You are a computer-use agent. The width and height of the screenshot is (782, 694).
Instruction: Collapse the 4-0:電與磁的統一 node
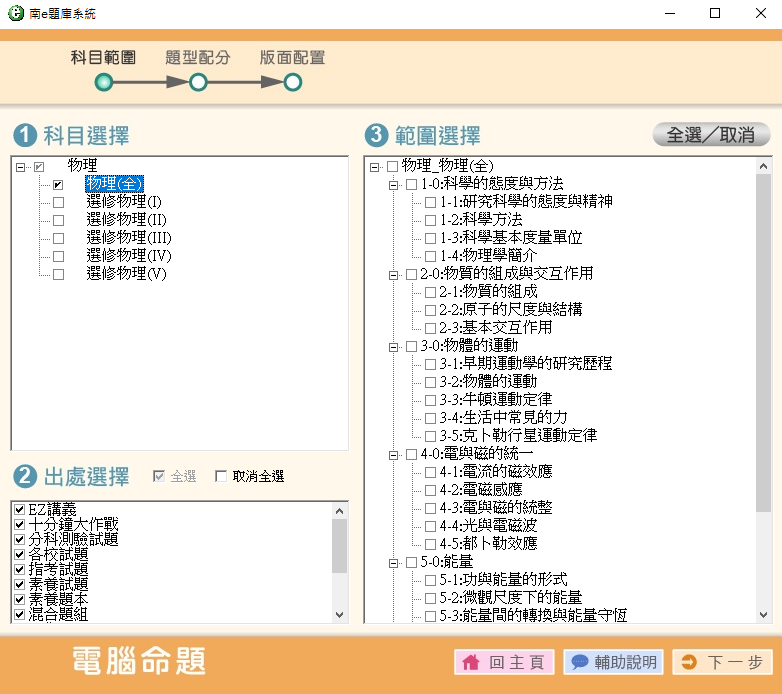tap(393, 455)
